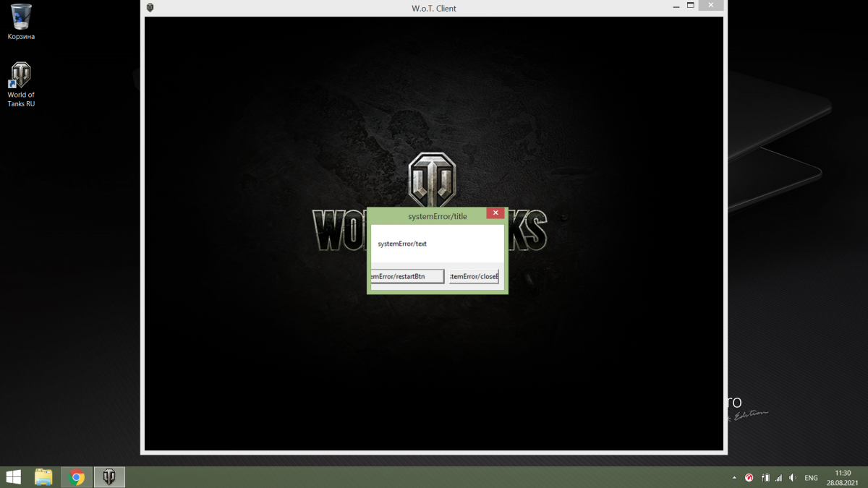Click the systemError/restartBtn button
Viewport: 868px width, 488px height.
tap(407, 277)
